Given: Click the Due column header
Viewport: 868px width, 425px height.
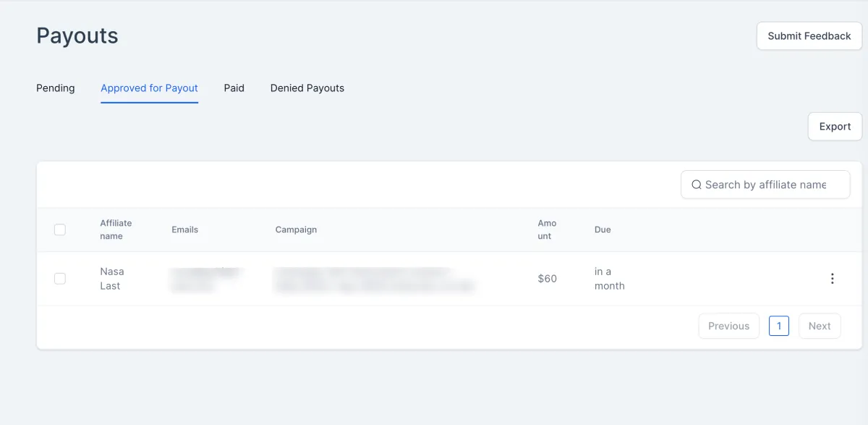Looking at the screenshot, I should (603, 230).
